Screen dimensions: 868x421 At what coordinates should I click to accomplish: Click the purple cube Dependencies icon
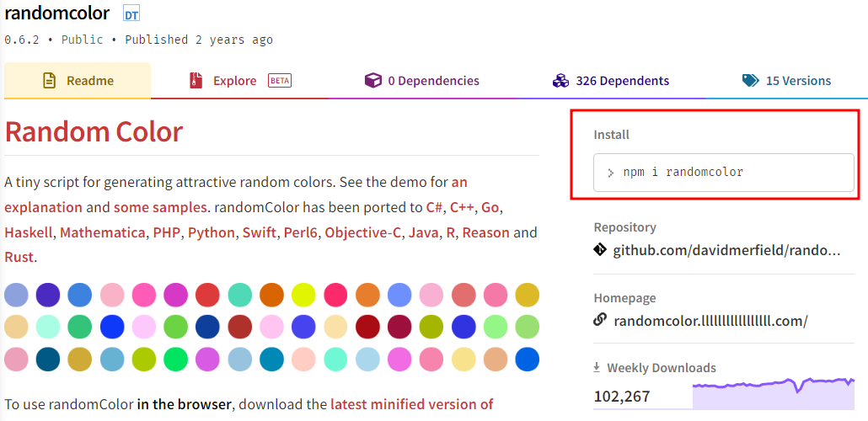coord(373,81)
